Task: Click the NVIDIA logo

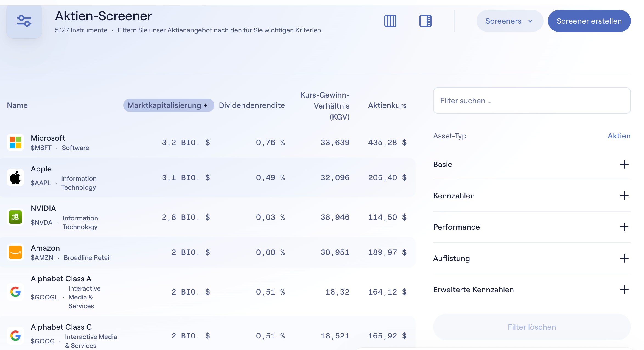Action: [x=15, y=217]
